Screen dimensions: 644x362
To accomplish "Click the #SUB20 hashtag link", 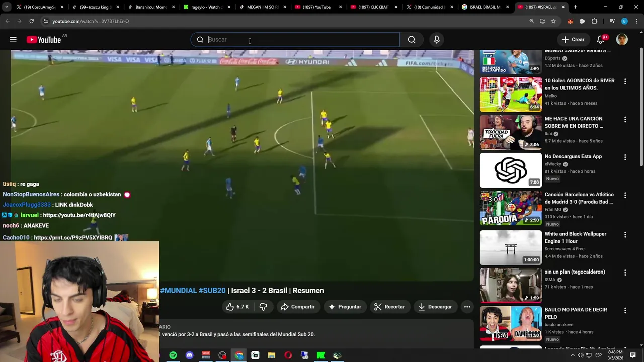I will tap(212, 291).
